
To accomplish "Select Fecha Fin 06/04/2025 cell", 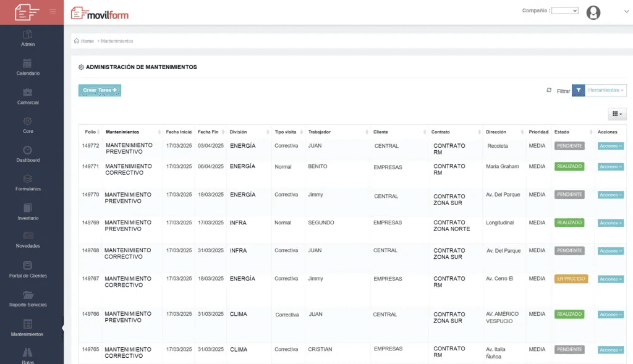I will tap(210, 167).
